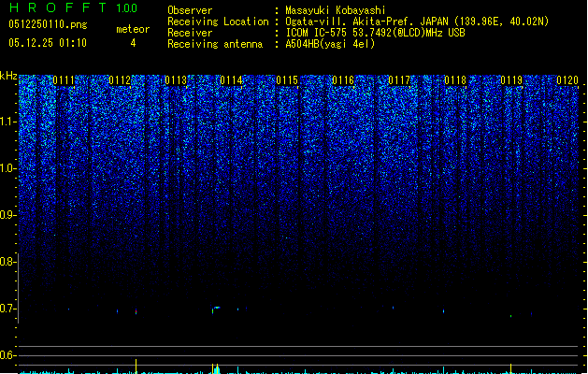Click the 0.8 kHz axis label
Image resolution: width=588 pixels, height=374 pixels.
7,262
